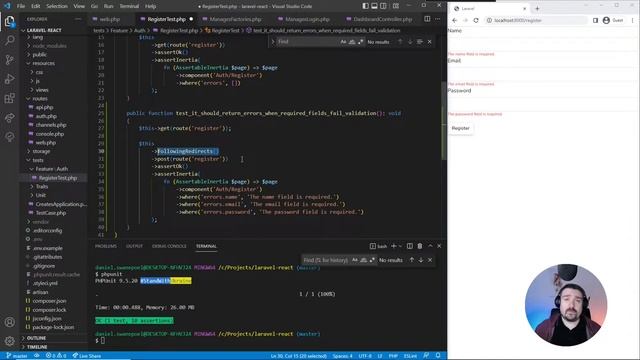Toggle Find in Selection in editor Find
The image size is (640, 360).
point(420,42)
